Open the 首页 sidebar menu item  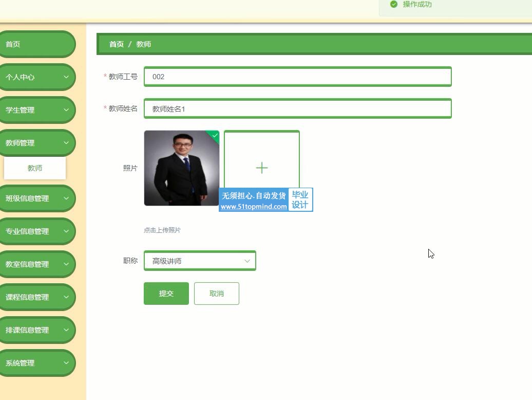coord(36,44)
